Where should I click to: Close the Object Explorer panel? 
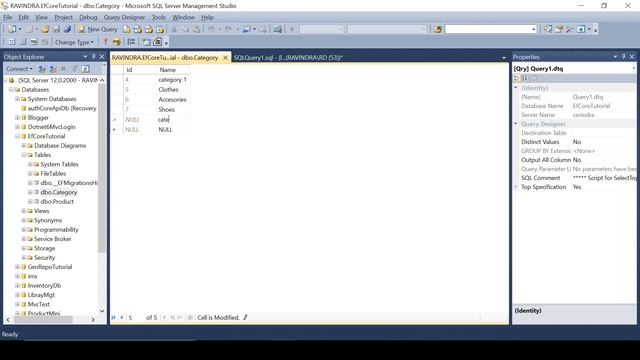(102, 57)
